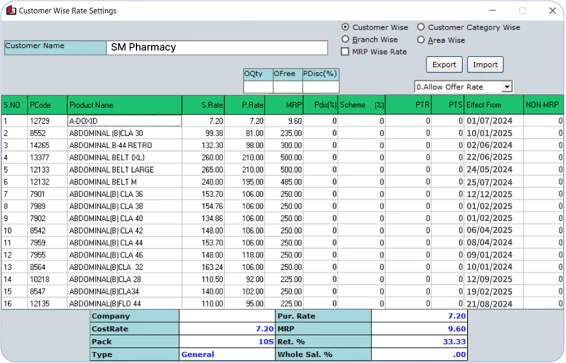The width and height of the screenshot is (566, 363).
Task: Click the Scheme (%) column header
Action: point(362,105)
